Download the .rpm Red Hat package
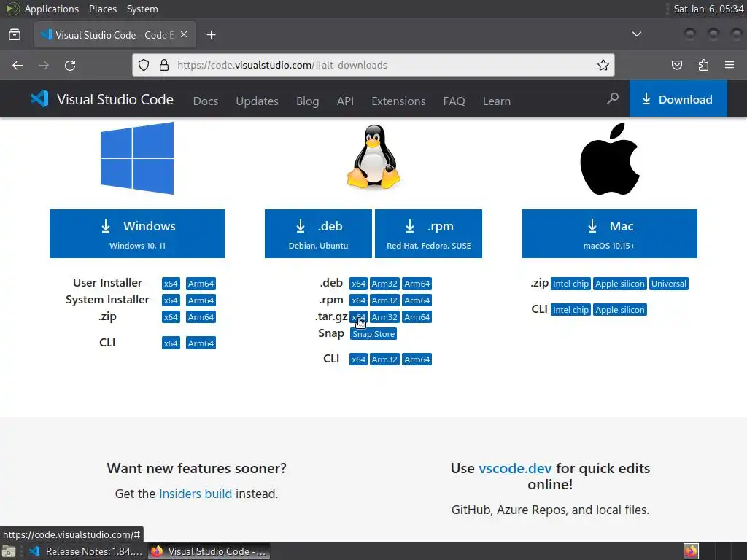This screenshot has height=560, width=747. tap(428, 234)
